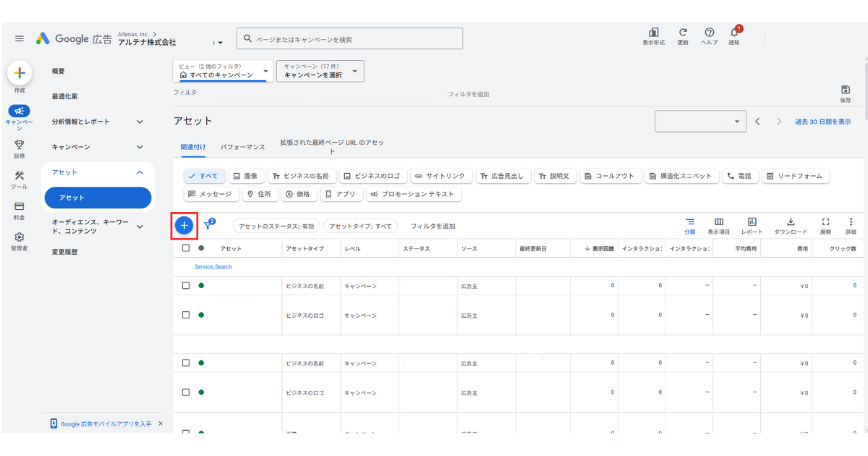Filter by 画像 asset type
Viewport: 868px width, 456px height.
(245, 176)
